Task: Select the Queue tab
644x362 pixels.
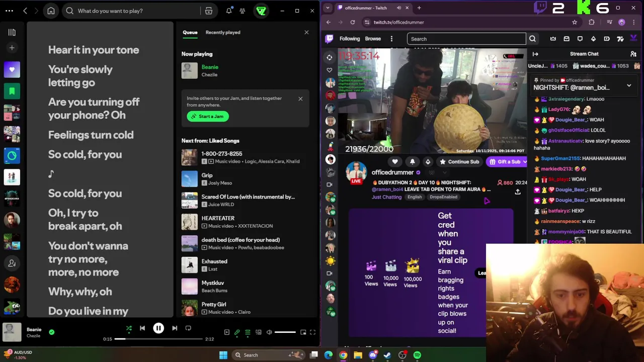Action: point(190,32)
